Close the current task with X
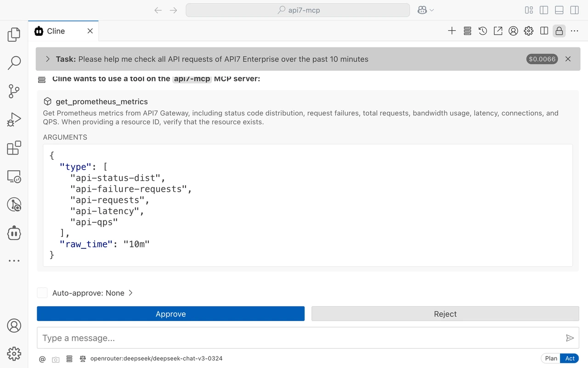588x368 pixels. 568,59
